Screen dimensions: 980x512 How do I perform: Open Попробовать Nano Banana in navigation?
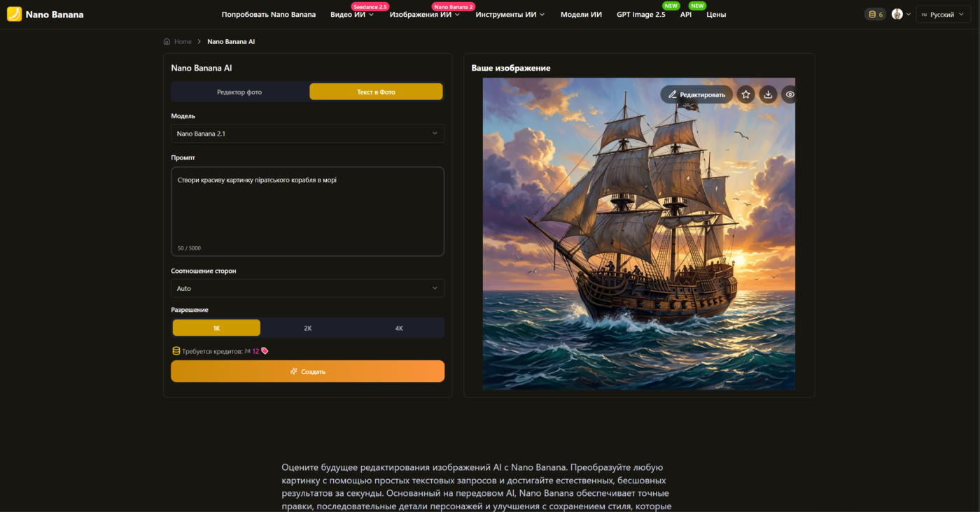pyautogui.click(x=269, y=15)
